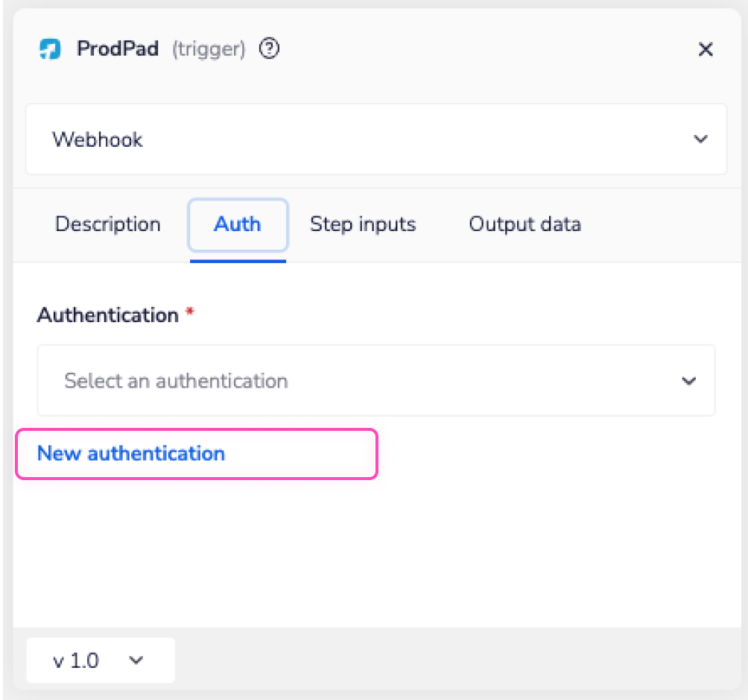Click the ProdPad connector logo icon

pos(49,49)
